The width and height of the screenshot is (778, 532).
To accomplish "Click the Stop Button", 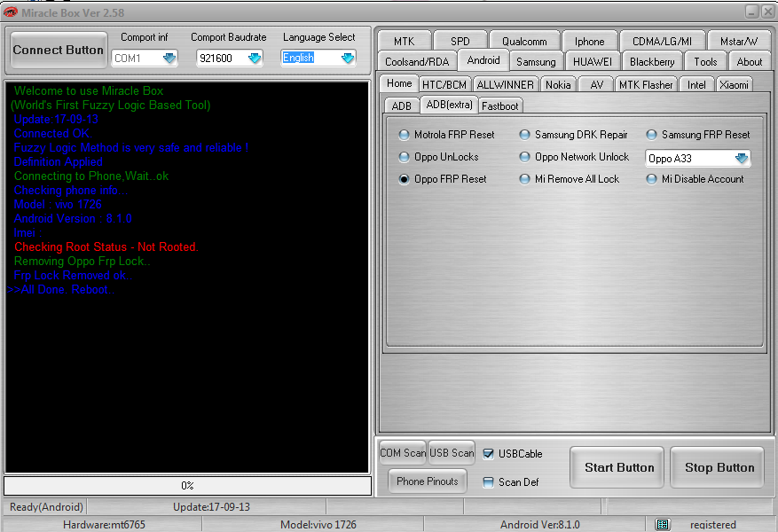I will point(719,467).
